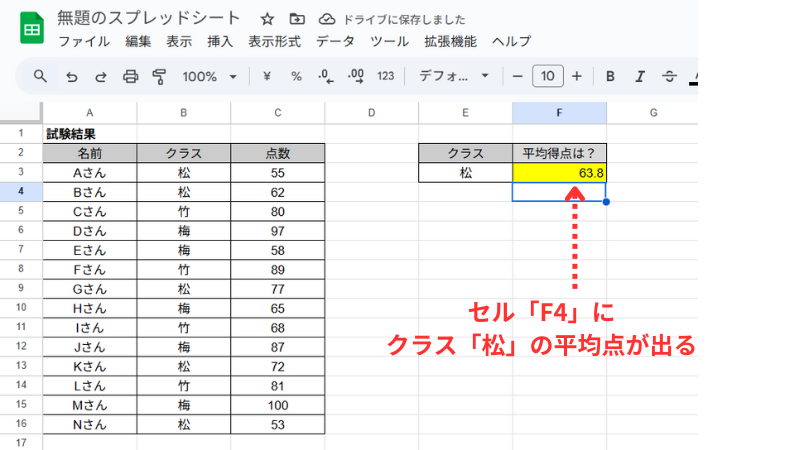
Task: Redo the last action
Action: (101, 77)
